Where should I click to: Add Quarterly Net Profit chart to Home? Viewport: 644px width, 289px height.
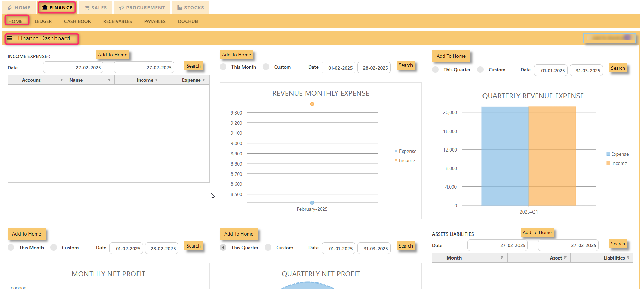pos(239,234)
